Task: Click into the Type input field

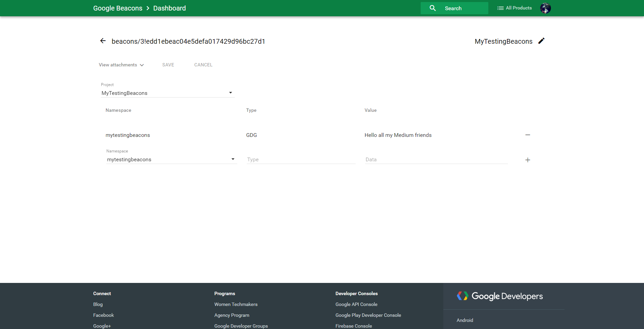Action: 301,160
